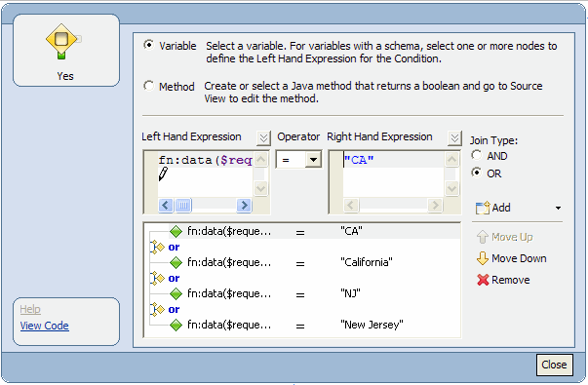Click the equals sign on the NJ row
Viewport: 588px width, 385px height.
click(x=300, y=295)
